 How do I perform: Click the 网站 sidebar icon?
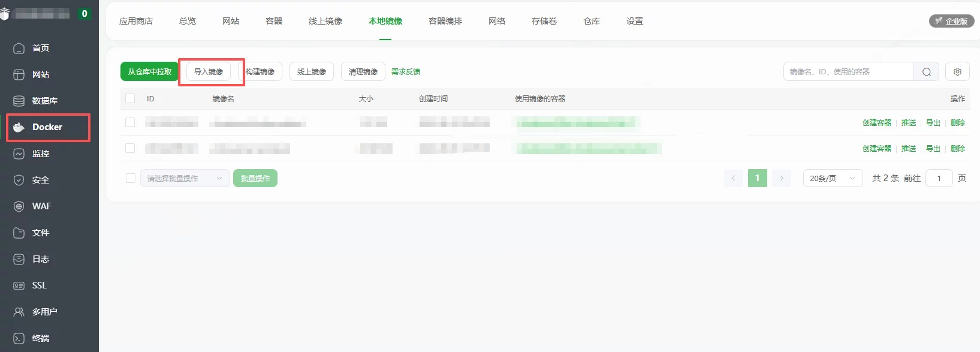coord(19,74)
